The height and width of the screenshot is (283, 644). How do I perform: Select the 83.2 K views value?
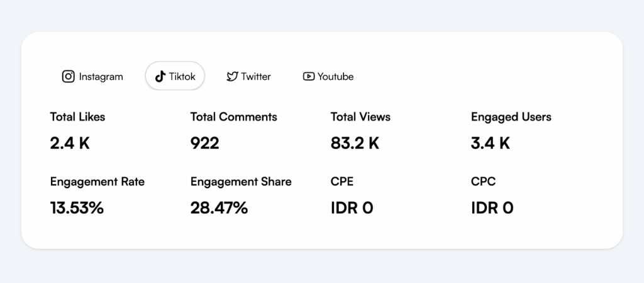click(x=355, y=143)
